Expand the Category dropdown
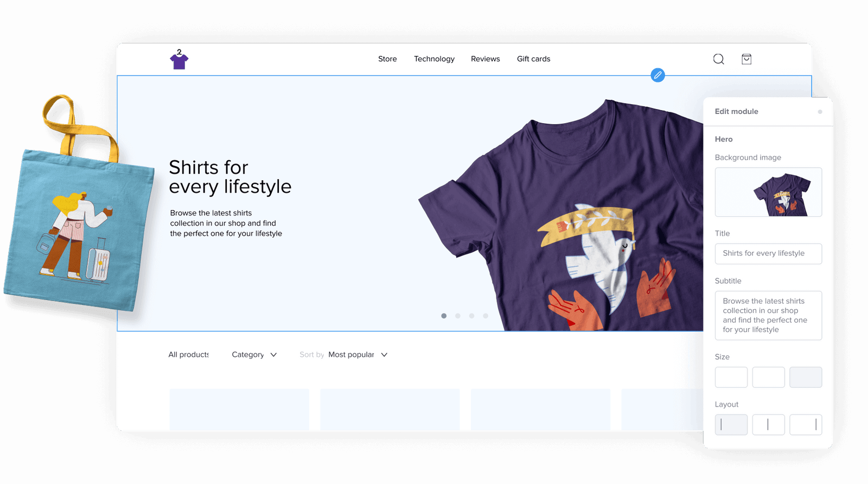The width and height of the screenshot is (868, 484). 254,355
